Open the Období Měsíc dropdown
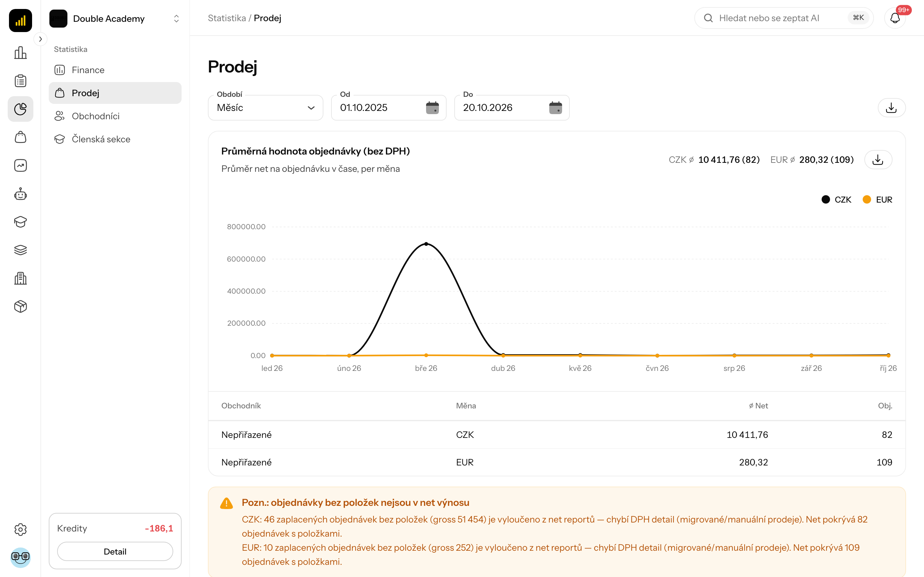Viewport: 924px width, 577px height. click(265, 108)
